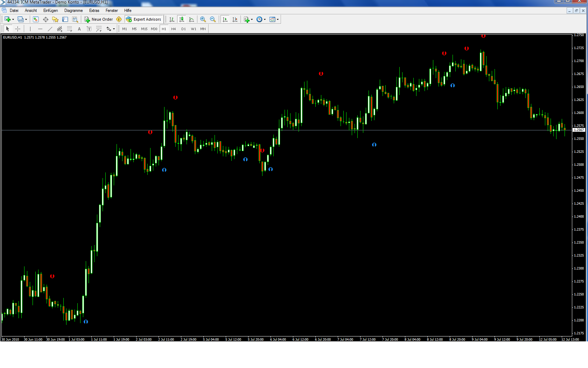Screen dimensions: 588x368
Task: Select the text label tool
Action: (89, 29)
